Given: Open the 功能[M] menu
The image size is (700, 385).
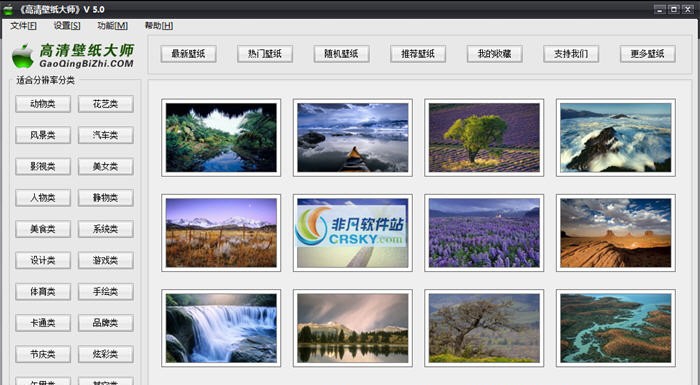Looking at the screenshot, I should [x=112, y=26].
